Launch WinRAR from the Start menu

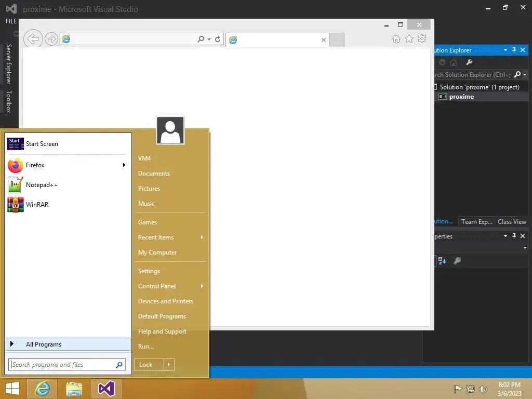click(68, 205)
